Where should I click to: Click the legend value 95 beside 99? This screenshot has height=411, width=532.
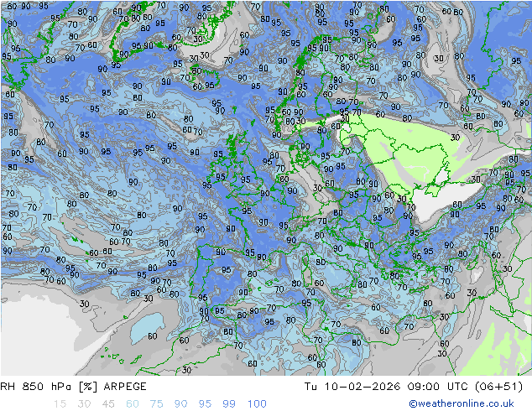pyautogui.click(x=205, y=403)
